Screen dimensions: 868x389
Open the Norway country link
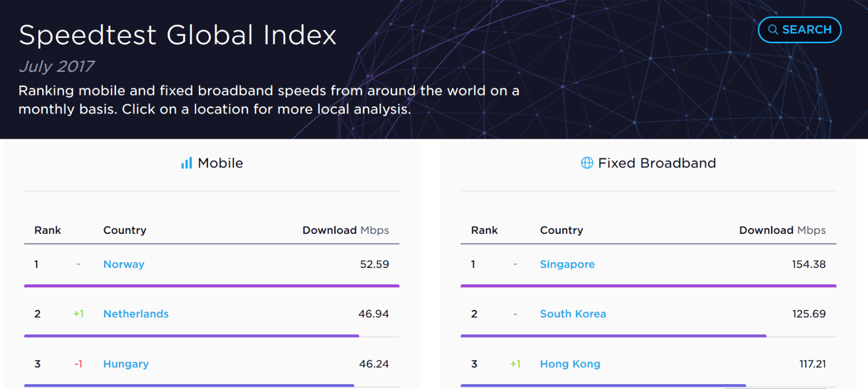pos(124,264)
